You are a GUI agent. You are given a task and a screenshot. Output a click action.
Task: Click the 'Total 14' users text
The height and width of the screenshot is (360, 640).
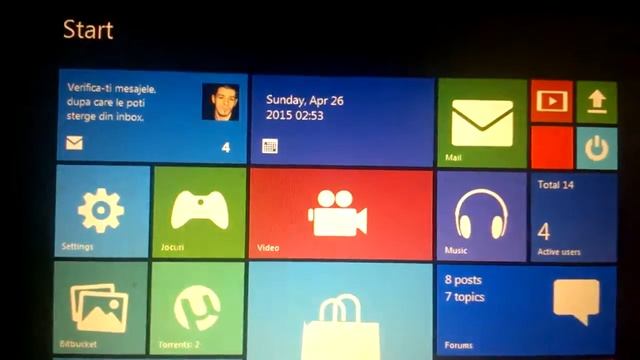(x=556, y=185)
